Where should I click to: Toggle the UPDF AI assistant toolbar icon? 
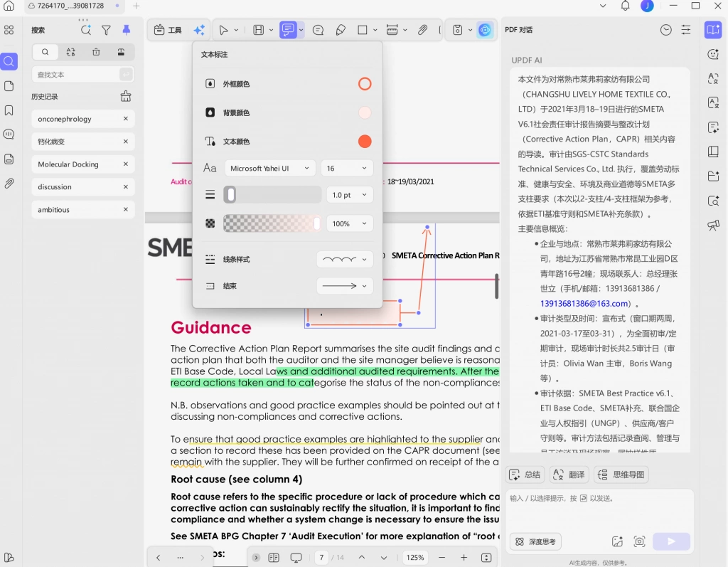(x=485, y=30)
